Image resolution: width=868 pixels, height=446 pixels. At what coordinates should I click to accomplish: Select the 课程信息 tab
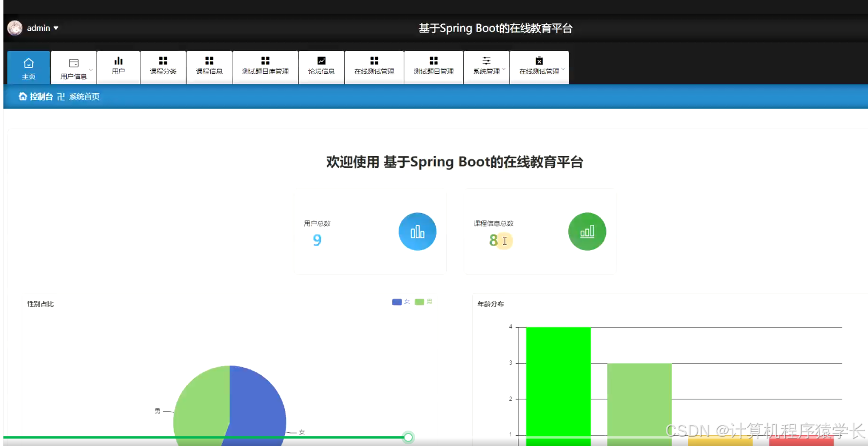point(210,67)
